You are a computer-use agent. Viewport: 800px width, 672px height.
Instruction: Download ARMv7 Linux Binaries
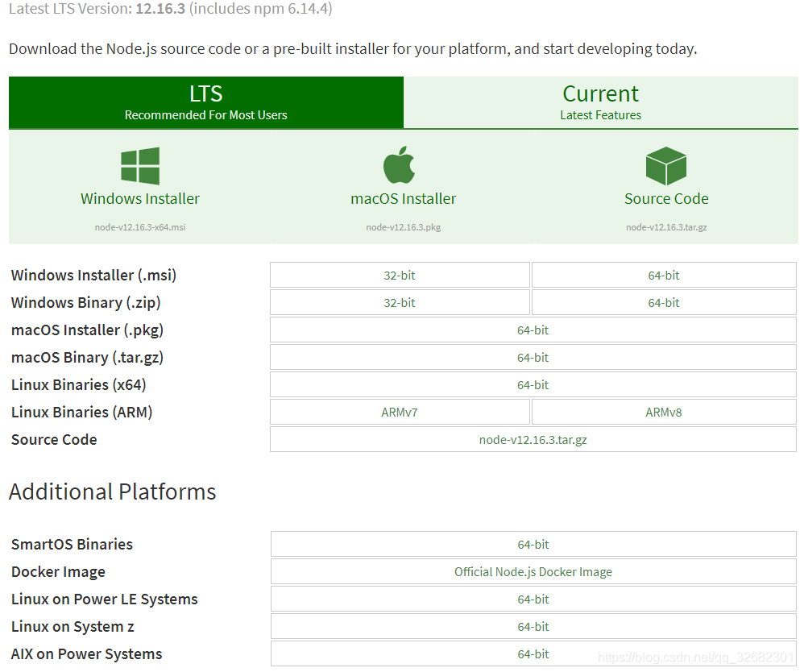[400, 413]
